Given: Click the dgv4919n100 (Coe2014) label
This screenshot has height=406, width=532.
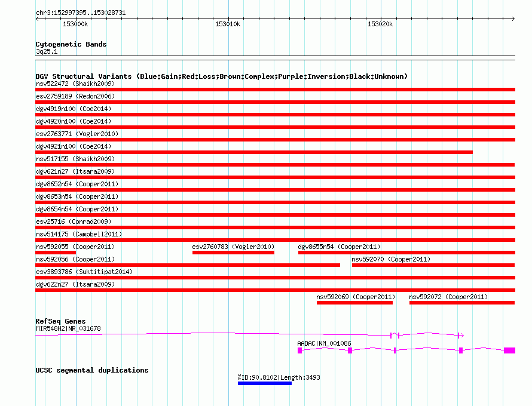Looking at the screenshot, I should (74, 109).
